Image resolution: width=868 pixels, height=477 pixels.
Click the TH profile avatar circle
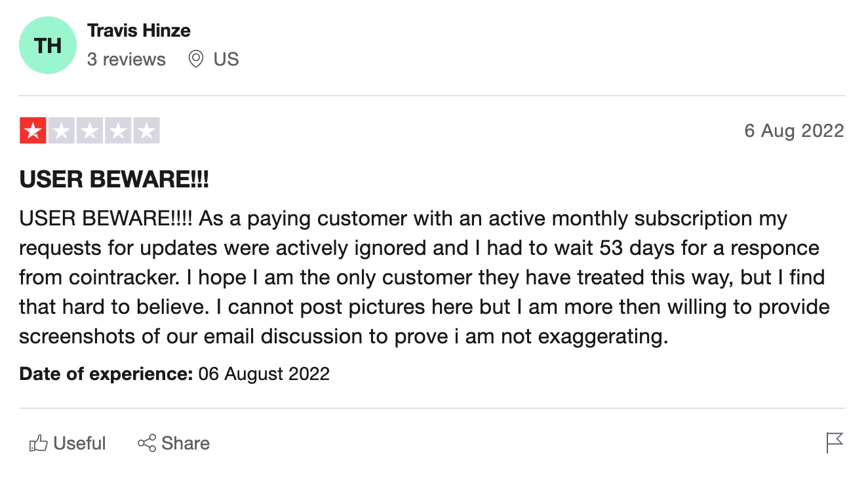(x=48, y=45)
